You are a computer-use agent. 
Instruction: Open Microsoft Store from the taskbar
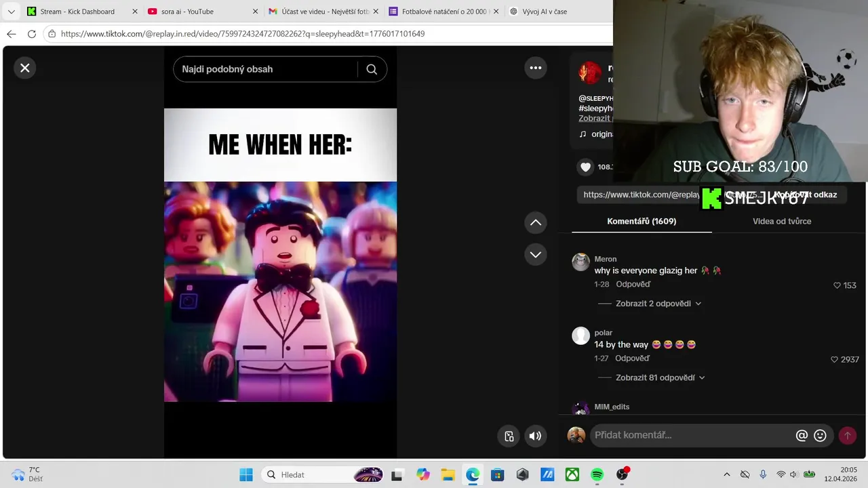pyautogui.click(x=498, y=474)
